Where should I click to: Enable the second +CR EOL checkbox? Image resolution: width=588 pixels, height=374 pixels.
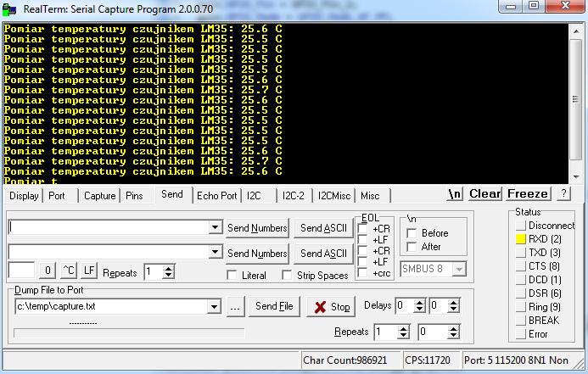[362, 250]
